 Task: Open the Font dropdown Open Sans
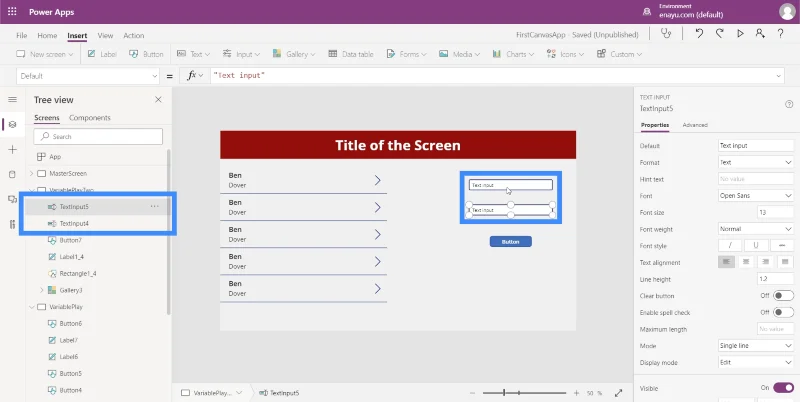tap(756, 195)
